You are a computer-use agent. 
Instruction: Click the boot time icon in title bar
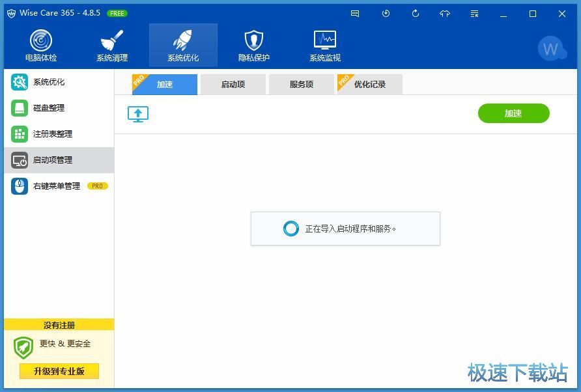pos(386,13)
